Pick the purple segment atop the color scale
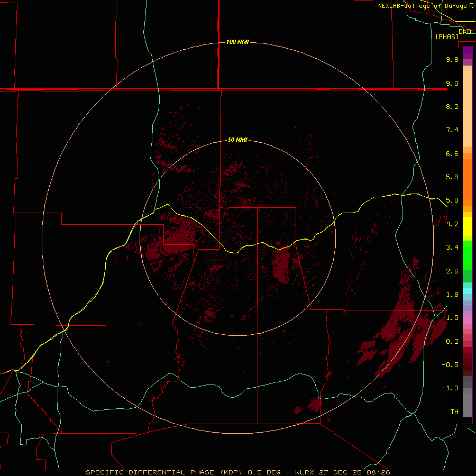Viewport: 476px width, 476px height. pyautogui.click(x=467, y=53)
